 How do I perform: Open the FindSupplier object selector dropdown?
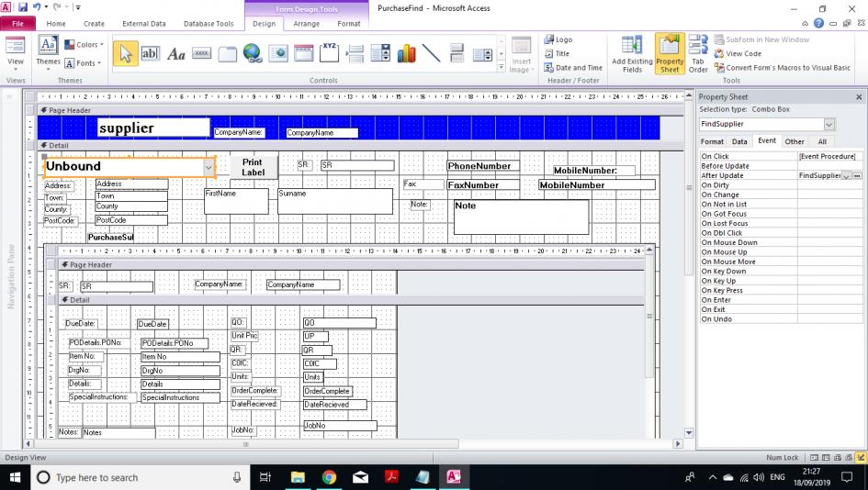829,125
